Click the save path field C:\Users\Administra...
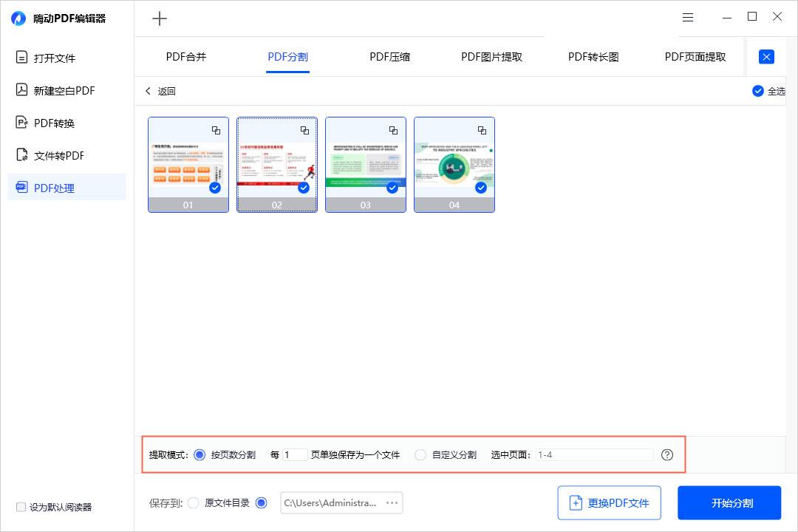The height and width of the screenshot is (532, 798). (x=341, y=503)
